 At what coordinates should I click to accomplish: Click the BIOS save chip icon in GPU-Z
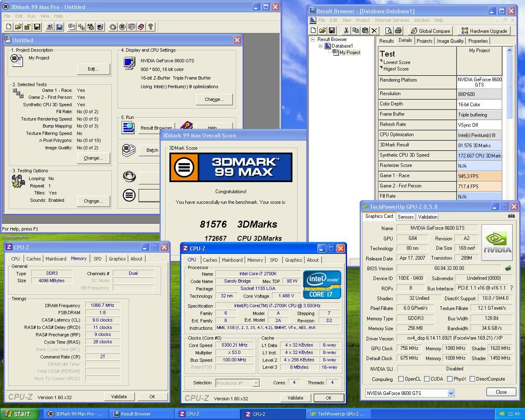tap(508, 268)
